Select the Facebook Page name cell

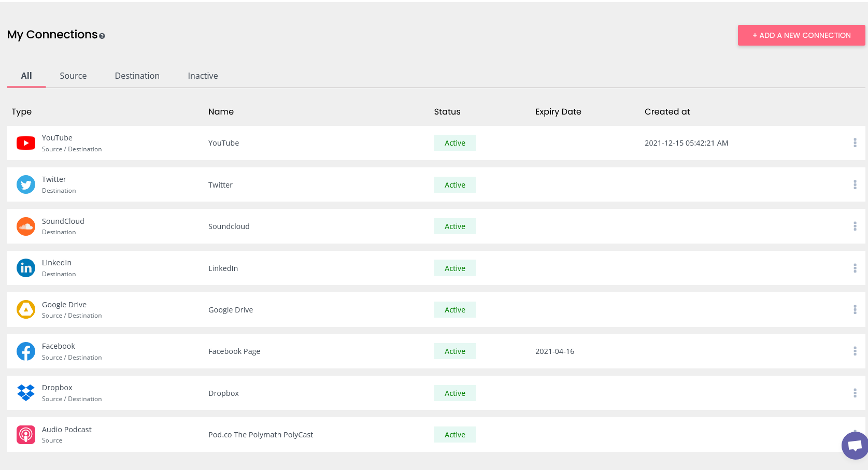(x=234, y=351)
